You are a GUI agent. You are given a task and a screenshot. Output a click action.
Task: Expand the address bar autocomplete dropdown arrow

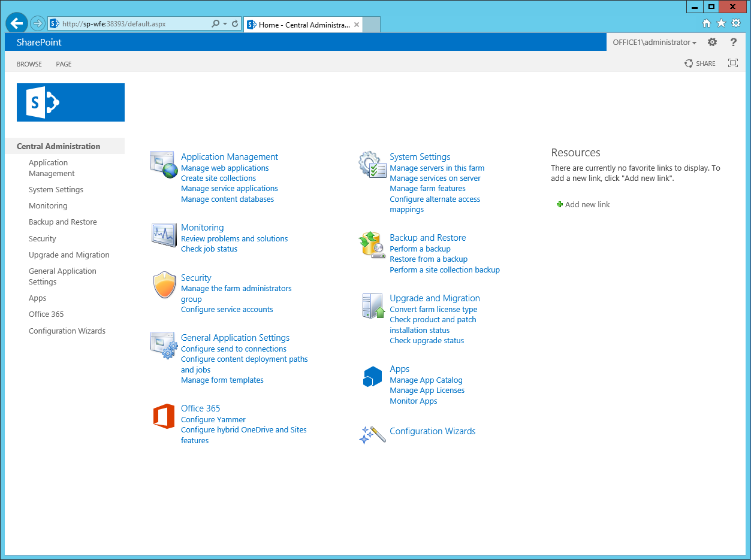pos(225,24)
